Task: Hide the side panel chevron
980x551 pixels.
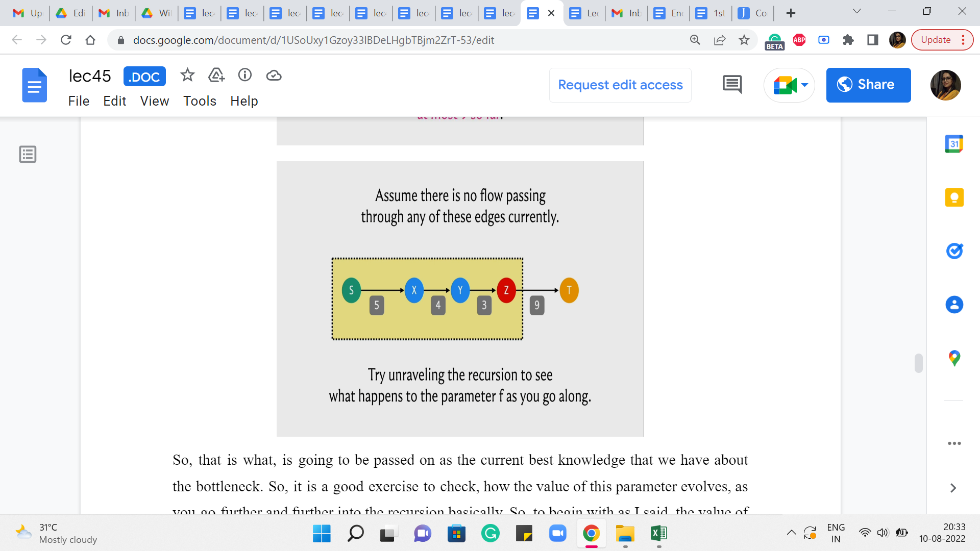Action: [953, 488]
